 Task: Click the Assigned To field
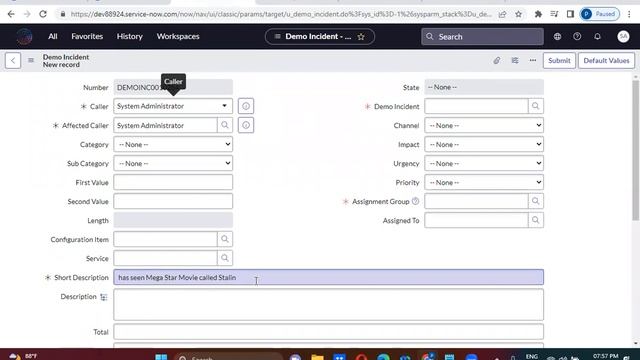[476, 220]
